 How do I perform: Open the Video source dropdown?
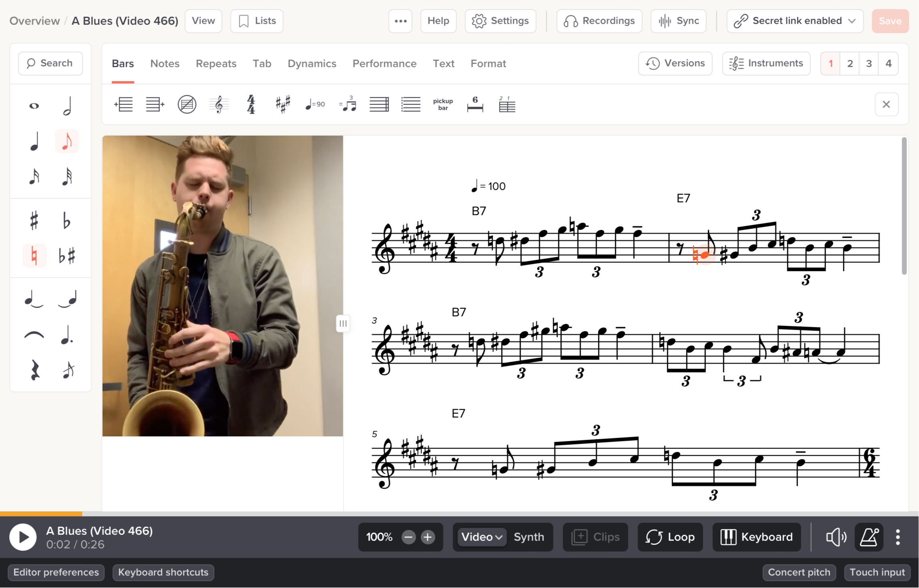click(481, 537)
